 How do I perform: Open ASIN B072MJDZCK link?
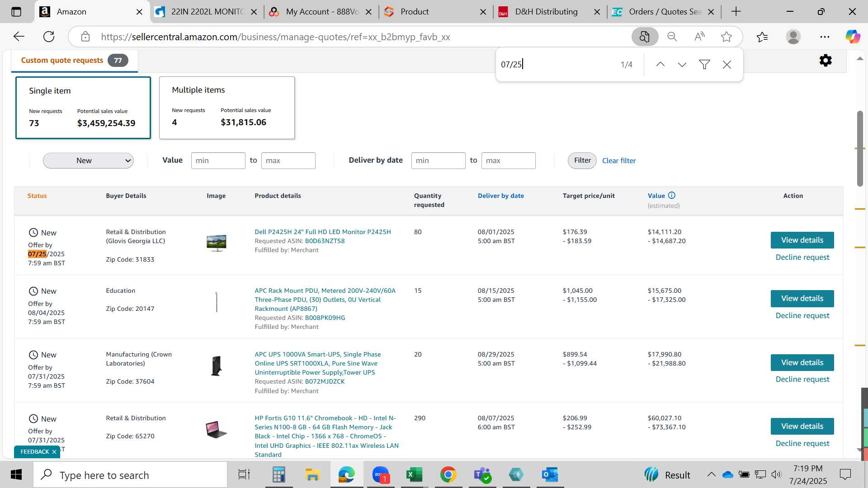click(x=325, y=381)
